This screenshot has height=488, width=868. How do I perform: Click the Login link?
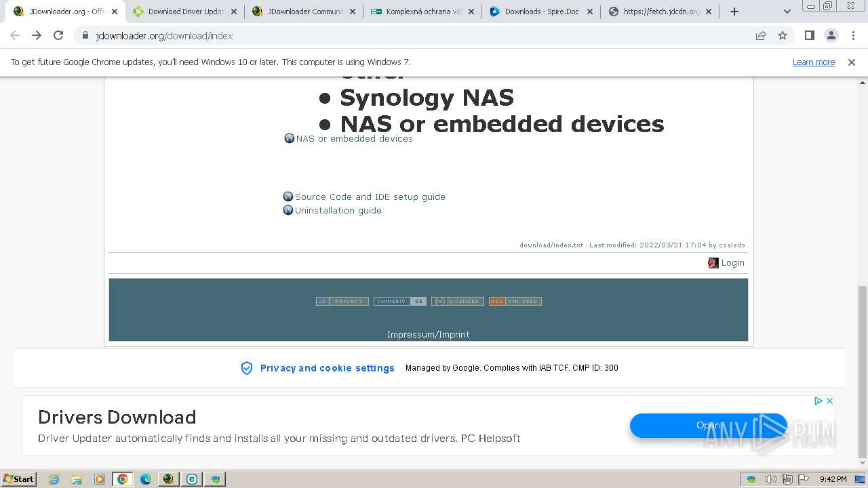click(x=732, y=262)
